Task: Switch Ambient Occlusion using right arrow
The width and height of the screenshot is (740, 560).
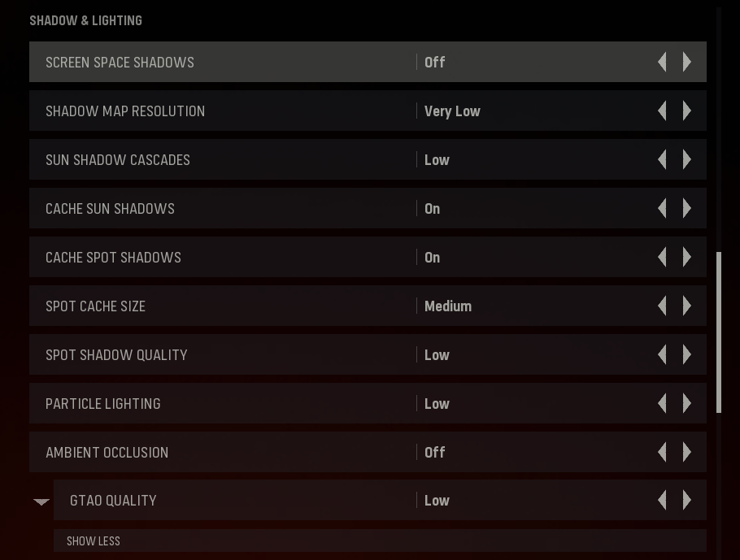Action: pyautogui.click(x=686, y=452)
